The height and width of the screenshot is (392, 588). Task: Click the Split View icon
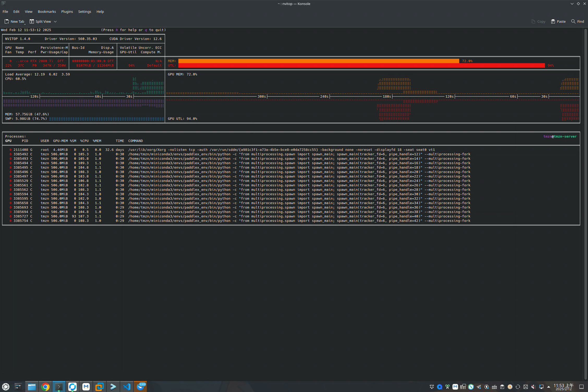[32, 21]
